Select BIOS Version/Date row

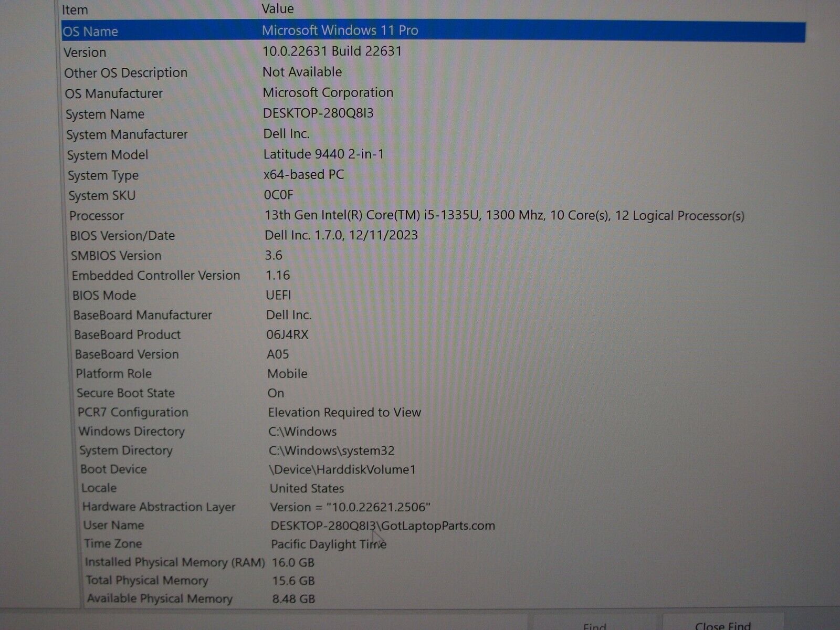click(x=122, y=236)
